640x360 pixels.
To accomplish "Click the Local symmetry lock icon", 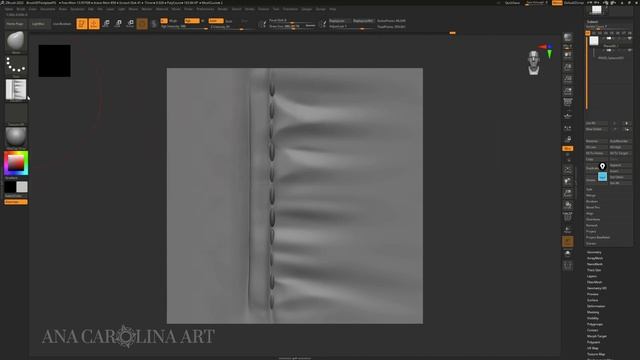I will [568, 128].
